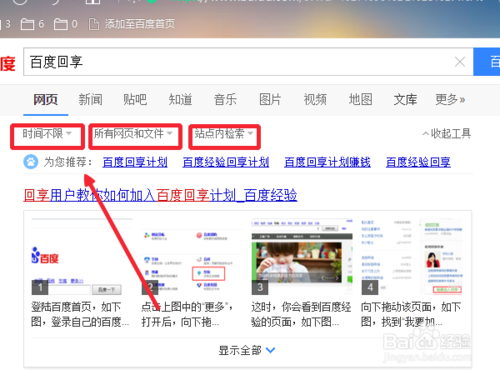Open 站点内检索 site search dropdown
The image size is (500, 375).
tap(224, 134)
